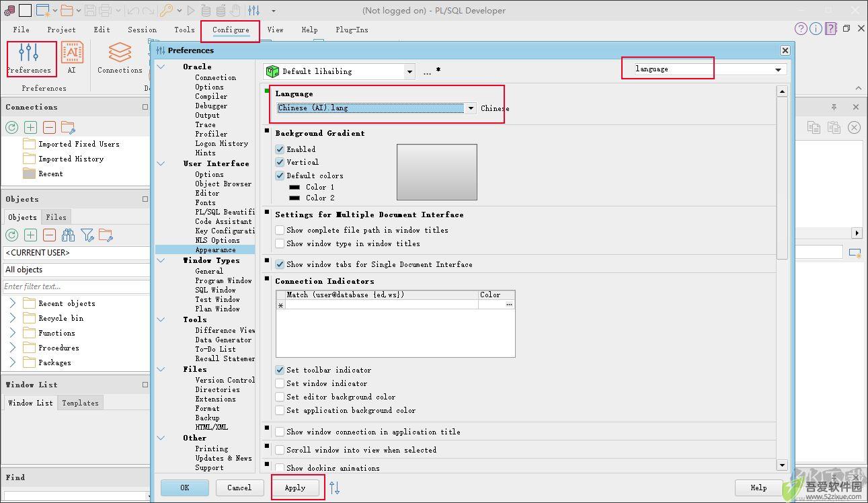Open the Default lihaibing preference set dropdown
Viewport: 868px width, 503px height.
click(x=409, y=71)
